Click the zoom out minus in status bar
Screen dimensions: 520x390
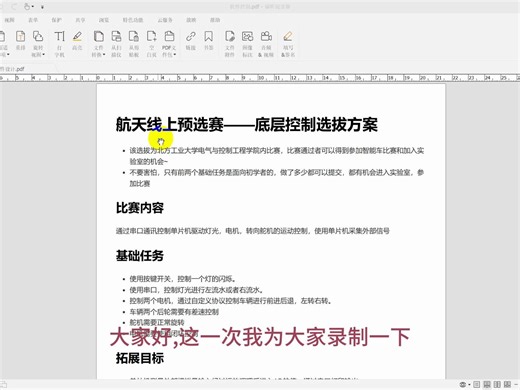point(516,384)
